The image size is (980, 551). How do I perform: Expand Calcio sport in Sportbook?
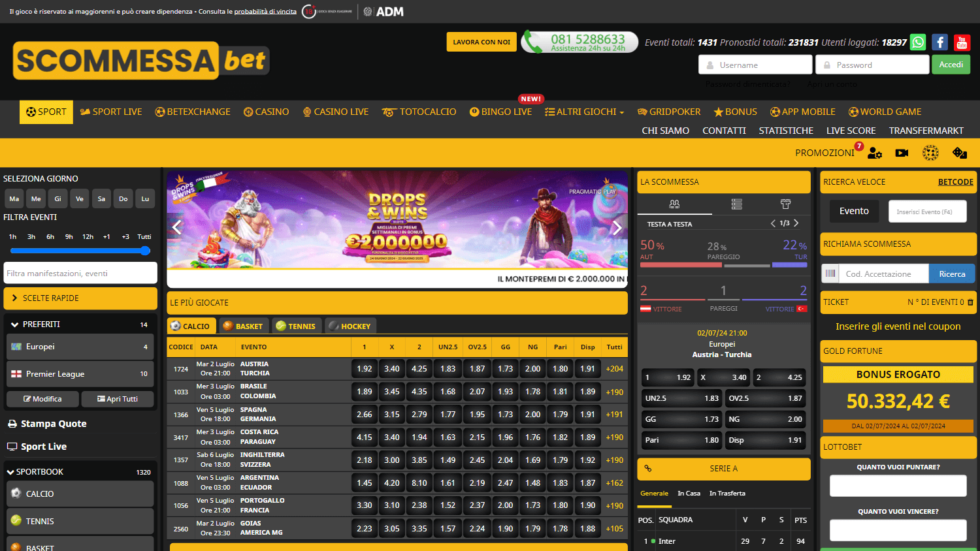(80, 494)
